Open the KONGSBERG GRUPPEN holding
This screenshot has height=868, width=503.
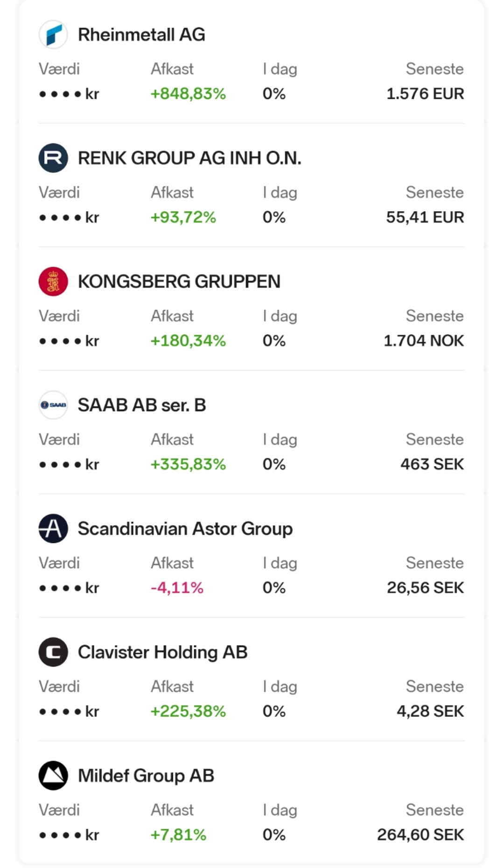pos(179,282)
